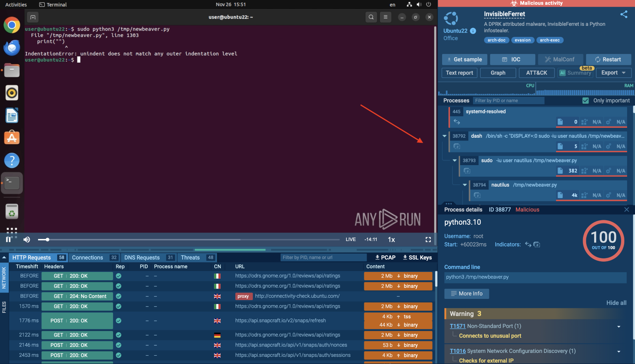Enter fullscreen video mode
The width and height of the screenshot is (635, 364).
click(428, 239)
